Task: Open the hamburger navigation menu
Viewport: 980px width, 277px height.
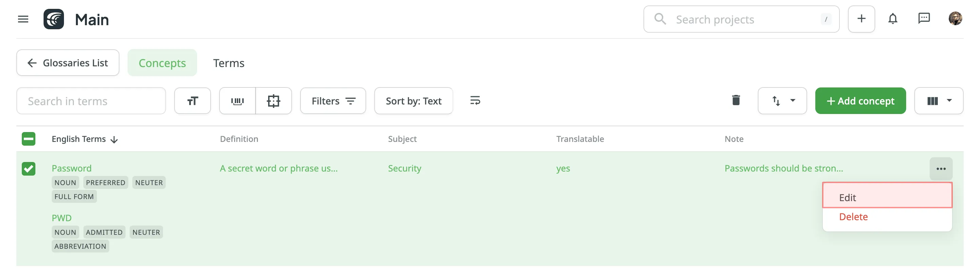Action: pyautogui.click(x=23, y=19)
